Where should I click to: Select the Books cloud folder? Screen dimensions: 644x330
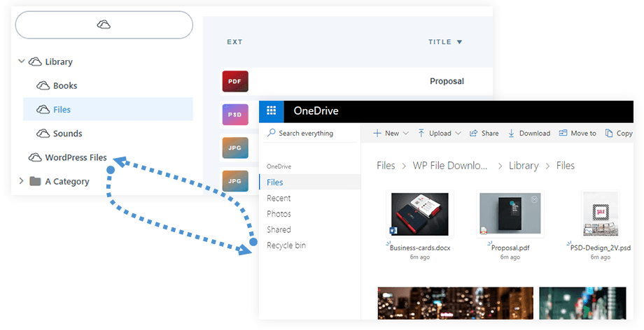click(x=65, y=85)
